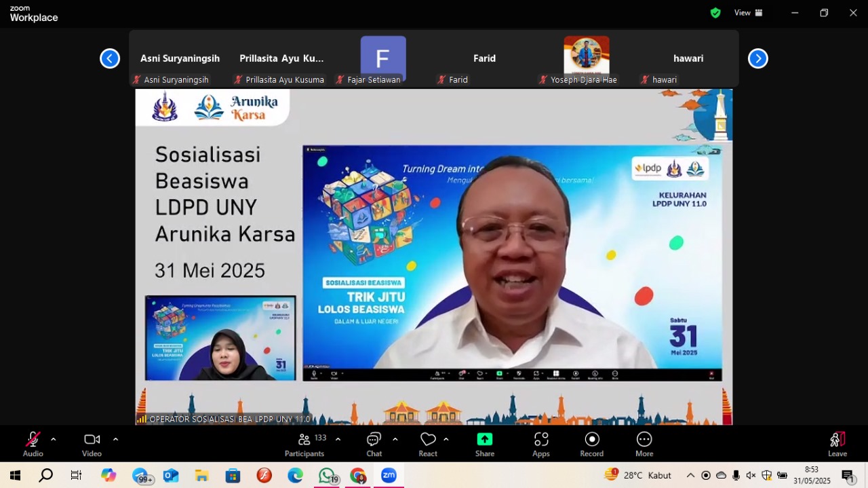Click the microphone icon in system tray
This screenshot has width=868, height=488.
(x=736, y=475)
